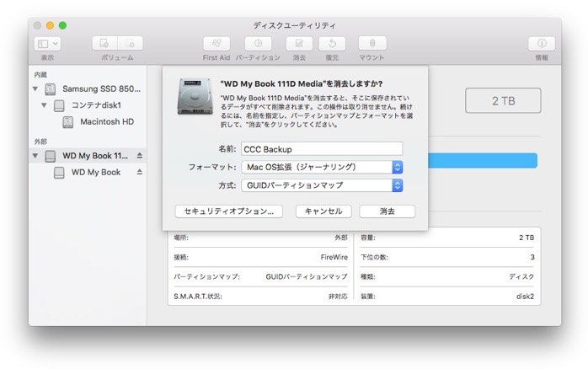Open the sidebar view options button
The height and width of the screenshot is (369, 588).
click(x=47, y=44)
